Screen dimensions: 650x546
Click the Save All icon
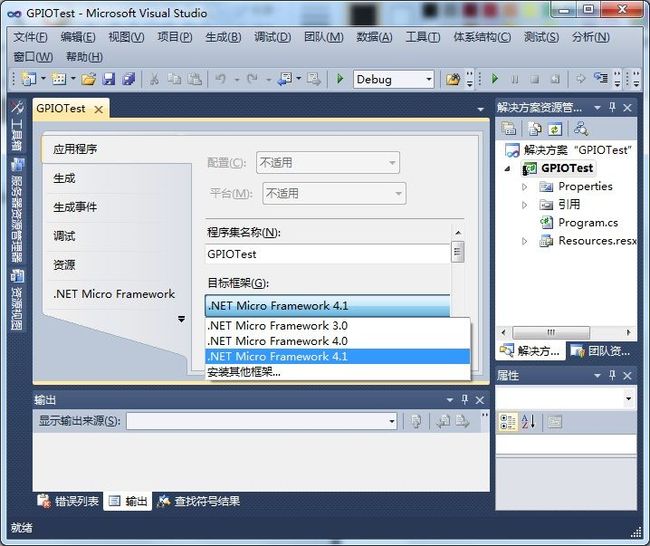pos(129,79)
